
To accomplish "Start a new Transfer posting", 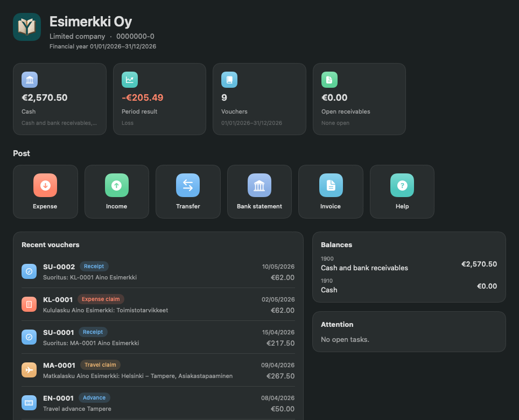I will pos(188,192).
